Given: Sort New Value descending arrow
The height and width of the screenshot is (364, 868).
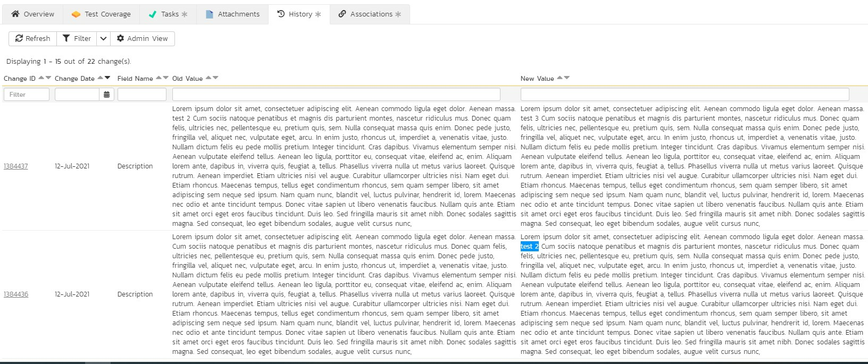Looking at the screenshot, I should [566, 78].
